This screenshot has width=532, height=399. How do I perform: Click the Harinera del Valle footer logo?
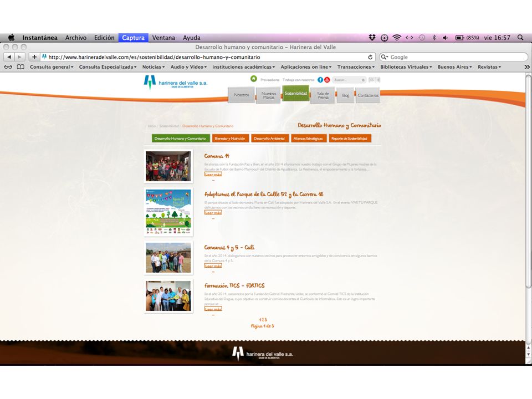pyautogui.click(x=262, y=354)
